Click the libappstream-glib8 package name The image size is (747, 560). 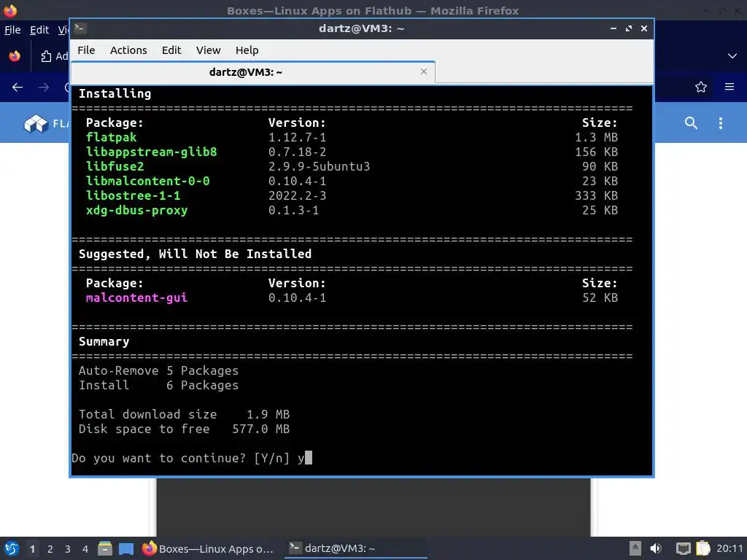coord(151,152)
